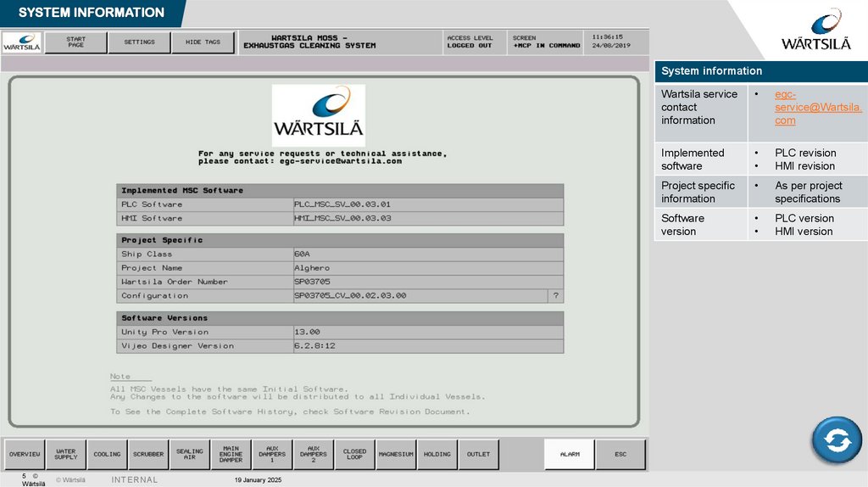The height and width of the screenshot is (487, 868).
Task: Open the Alarm screen
Action: point(570,454)
